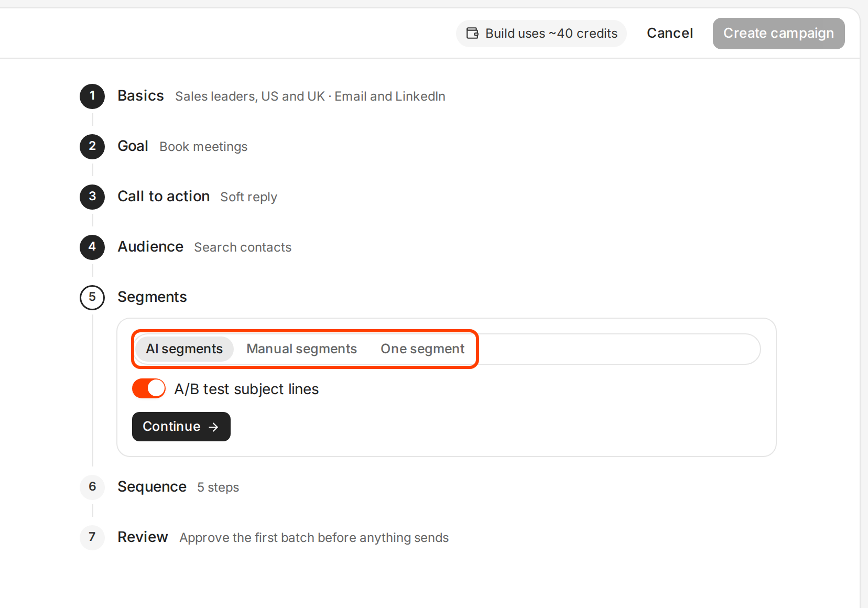
Task: Click 'Approve the first batch before anything sends'
Action: 314,538
